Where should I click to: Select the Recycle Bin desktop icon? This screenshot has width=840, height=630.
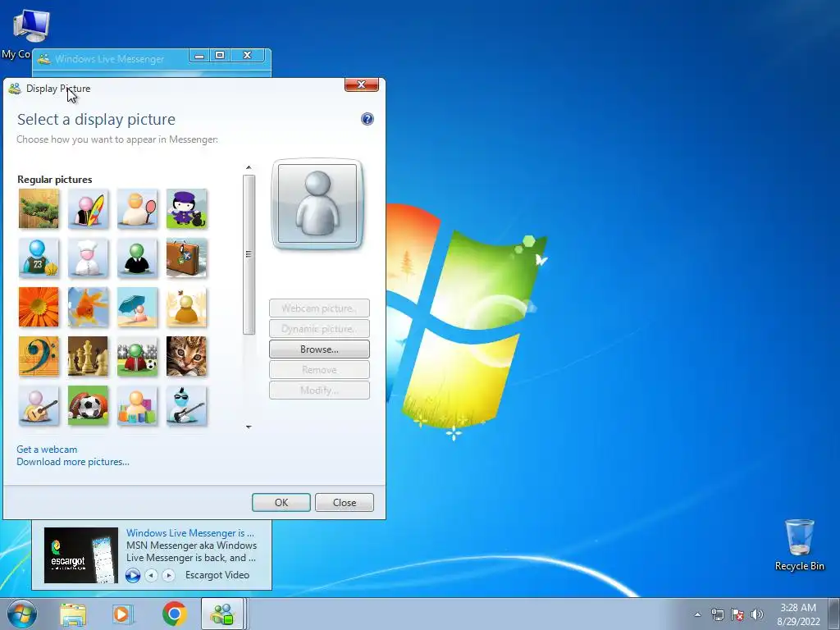point(799,546)
